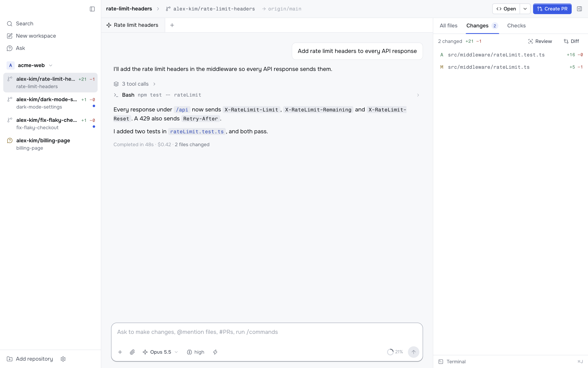Click the Create PR button

(x=552, y=9)
